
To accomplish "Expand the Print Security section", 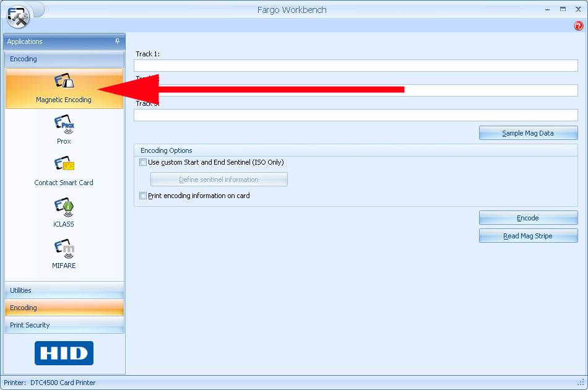I will 64,325.
